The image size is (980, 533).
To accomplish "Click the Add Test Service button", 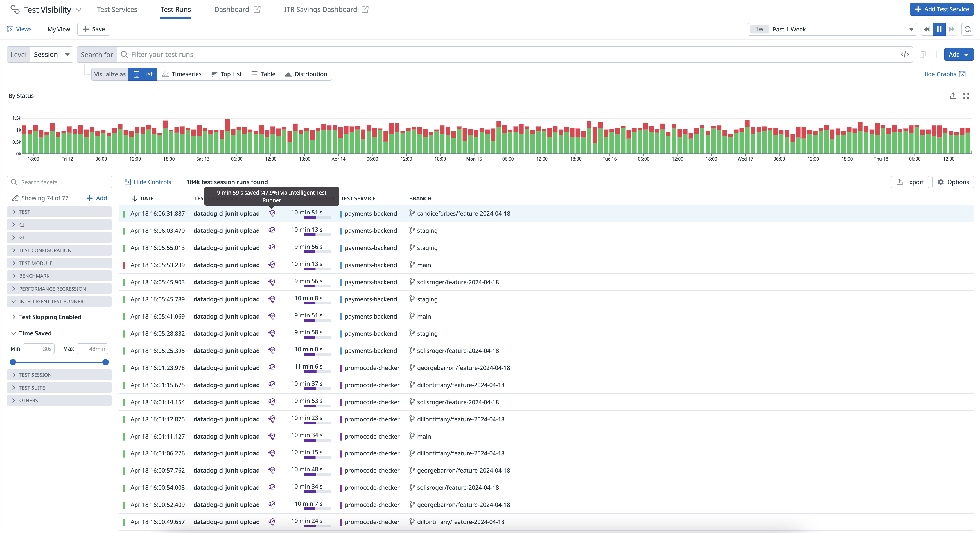I will coord(941,10).
